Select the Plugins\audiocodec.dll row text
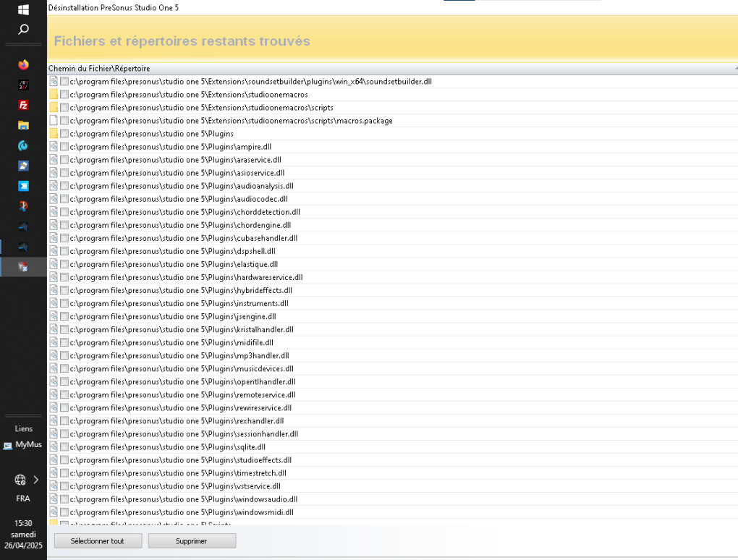This screenshot has height=560, width=738. (179, 199)
